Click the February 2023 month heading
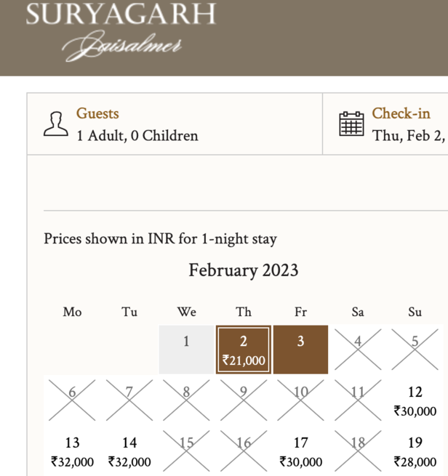This screenshot has width=448, height=476. click(x=244, y=270)
